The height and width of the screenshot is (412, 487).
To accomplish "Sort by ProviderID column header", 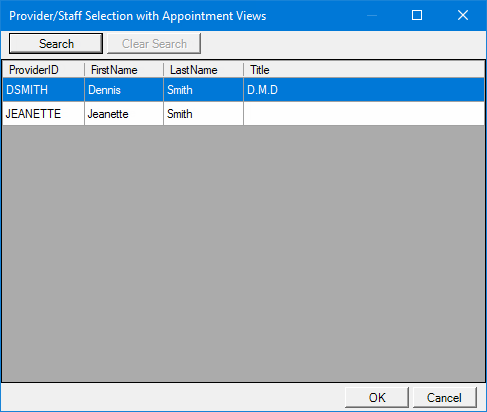I will click(43, 70).
